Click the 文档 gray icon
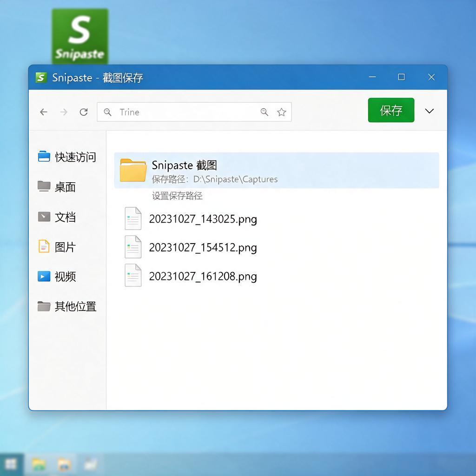Image resolution: width=476 pixels, height=476 pixels. point(44,217)
